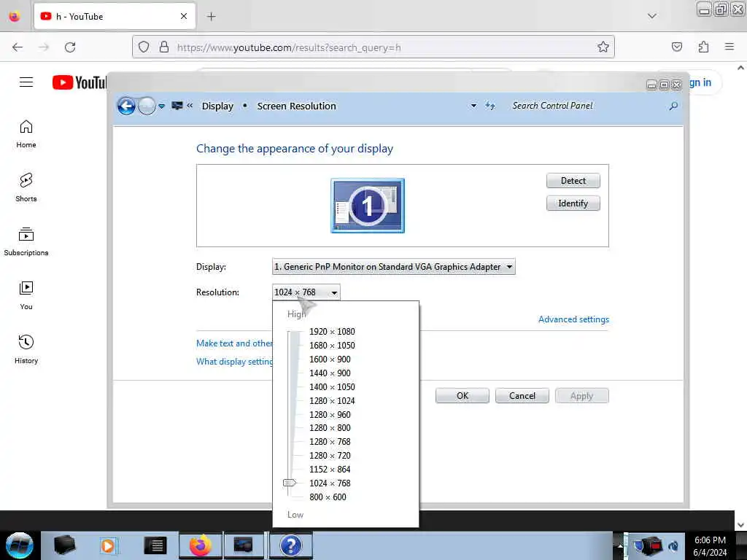The height and width of the screenshot is (560, 747).
Task: Click the resolution slider thumb
Action: tap(290, 483)
